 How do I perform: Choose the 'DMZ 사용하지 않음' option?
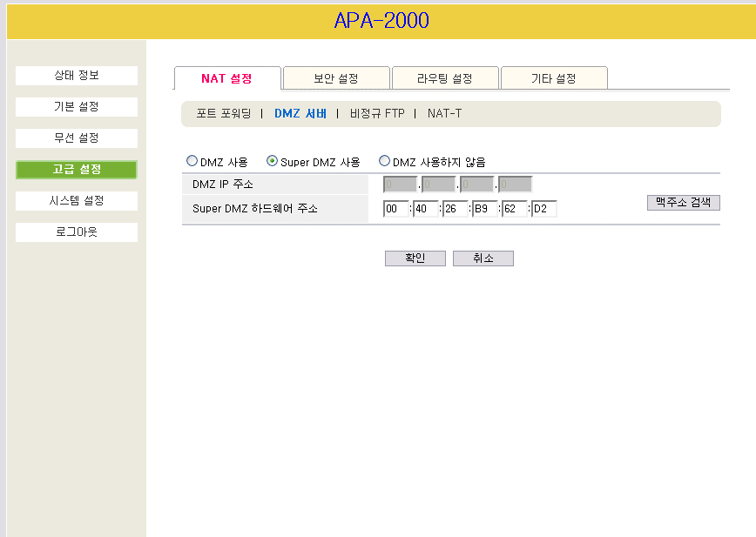384,161
